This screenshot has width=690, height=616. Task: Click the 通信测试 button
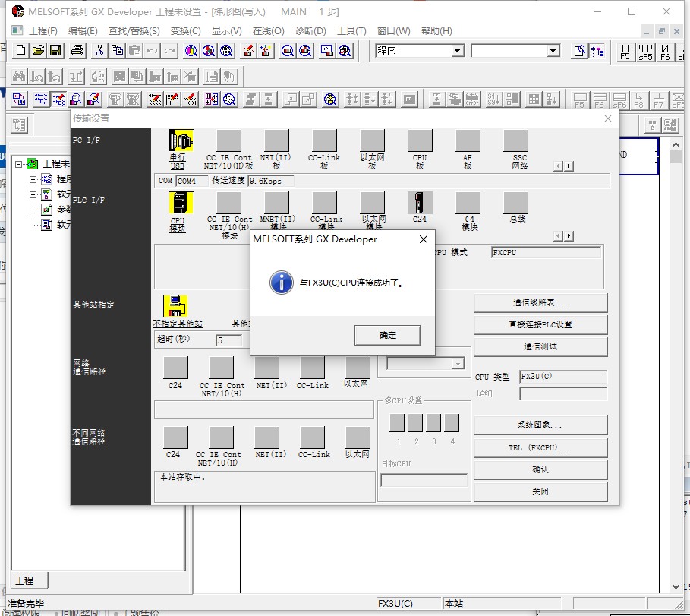[x=540, y=346]
